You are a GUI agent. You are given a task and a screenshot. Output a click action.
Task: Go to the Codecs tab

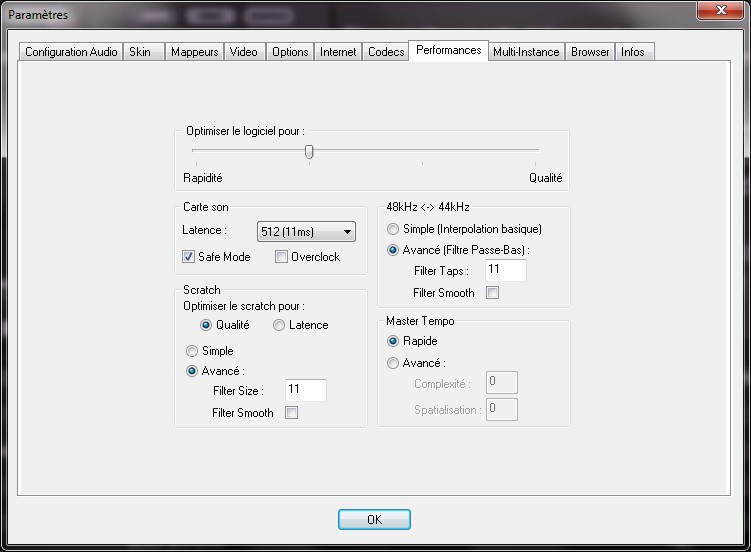[386, 52]
